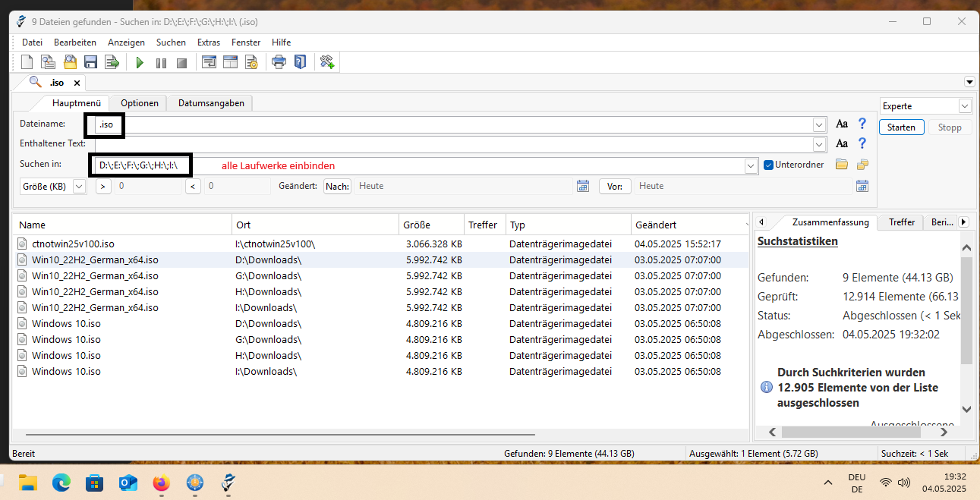This screenshot has height=500, width=980.
Task: Open the Experte mode dropdown
Action: click(x=965, y=106)
